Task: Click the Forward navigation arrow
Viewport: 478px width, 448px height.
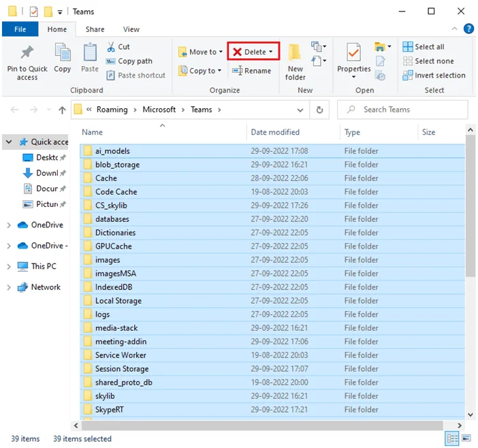Action: 33,110
